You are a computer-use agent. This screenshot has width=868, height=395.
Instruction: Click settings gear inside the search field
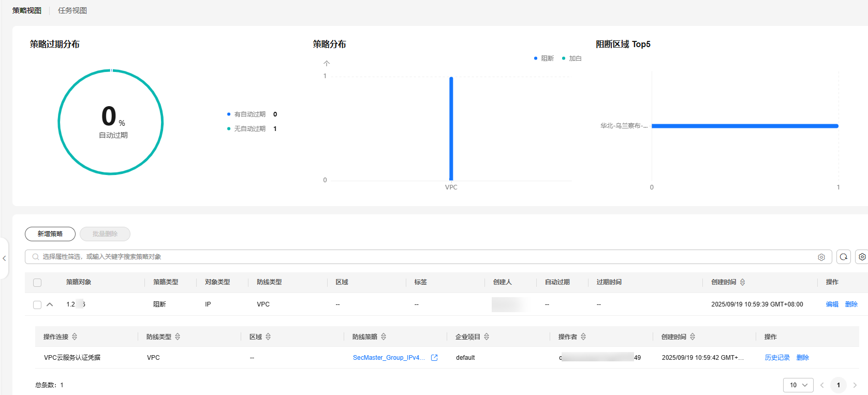[x=821, y=257]
